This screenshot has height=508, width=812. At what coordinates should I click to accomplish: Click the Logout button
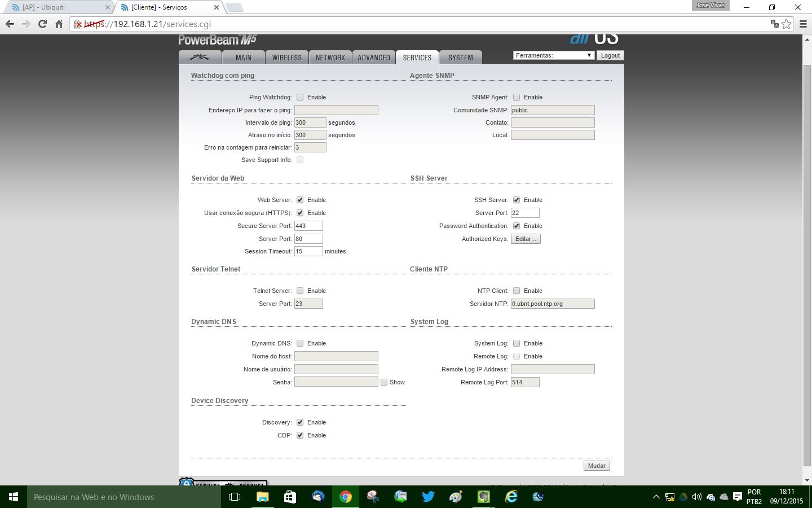click(610, 55)
